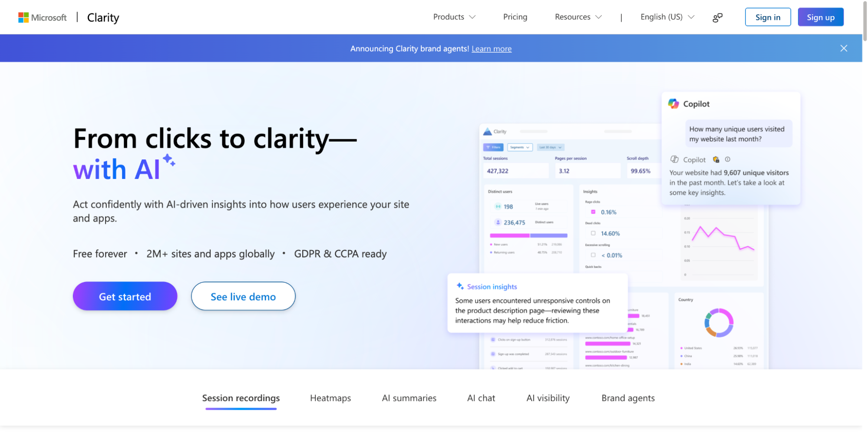Image resolution: width=868 pixels, height=447 pixels.
Task: Open the See live demo button
Action: pos(243,296)
